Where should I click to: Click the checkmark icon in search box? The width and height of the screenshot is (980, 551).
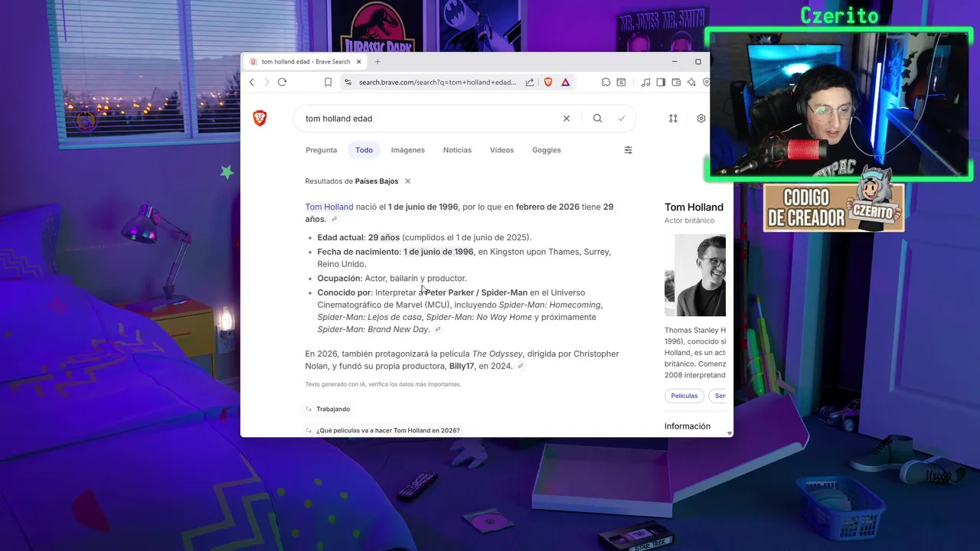(x=622, y=119)
